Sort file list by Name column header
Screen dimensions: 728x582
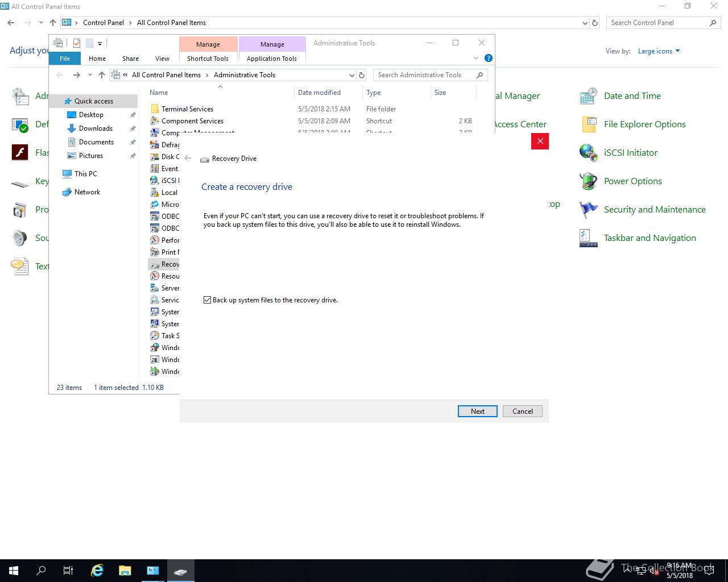[x=221, y=93]
